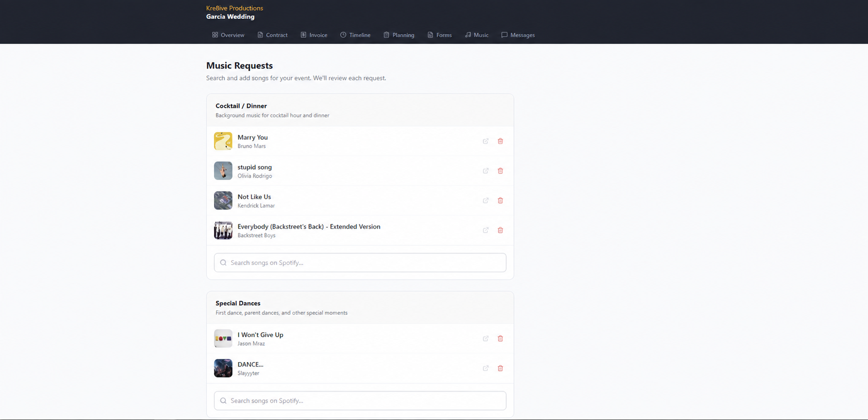The image size is (868, 420).
Task: Click the Not Like Us title
Action: [x=254, y=197]
